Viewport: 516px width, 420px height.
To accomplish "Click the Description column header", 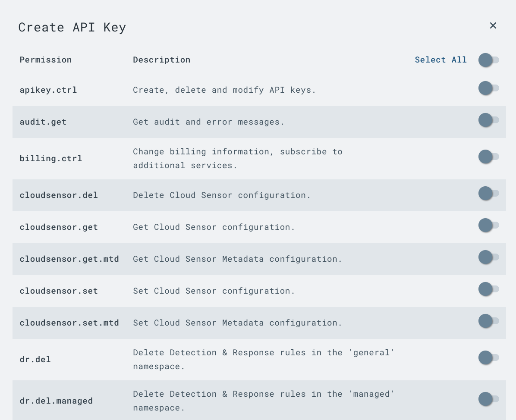I will coord(161,60).
